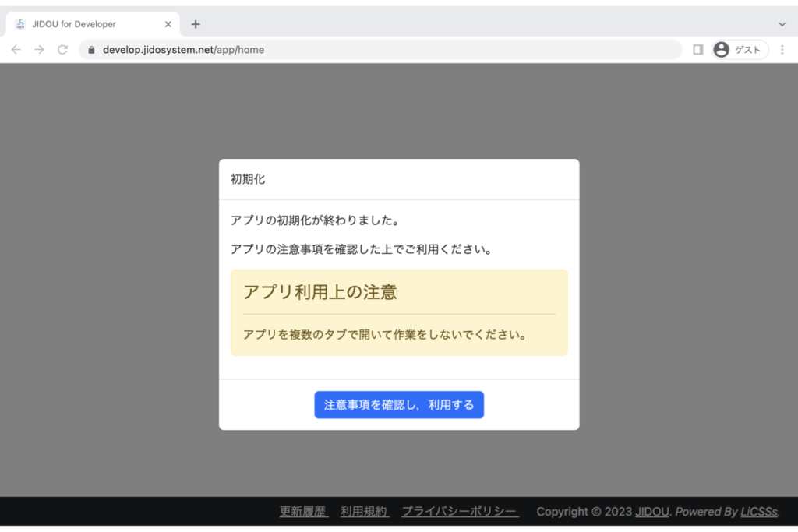Reload the current page
Image resolution: width=798 pixels, height=532 pixels.
click(x=62, y=50)
